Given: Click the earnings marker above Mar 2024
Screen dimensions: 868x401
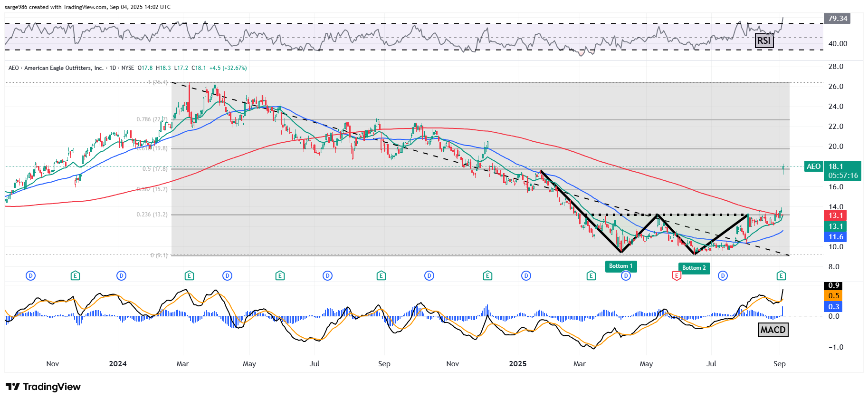Looking at the screenshot, I should [x=189, y=275].
